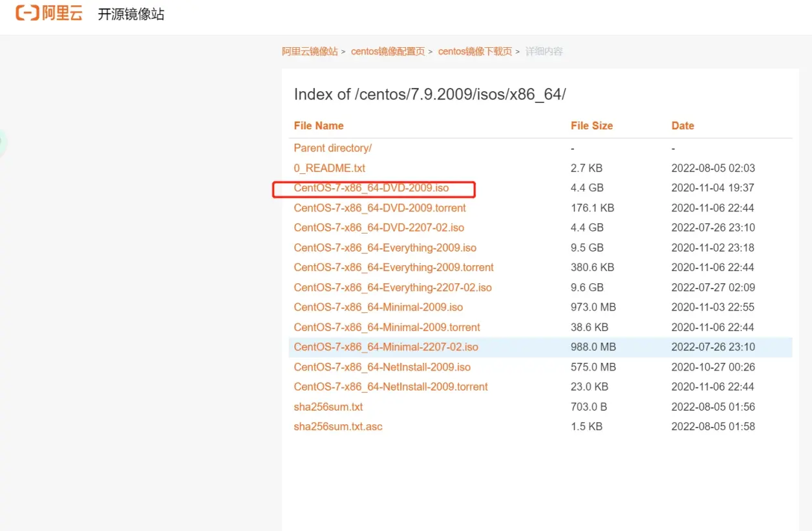The height and width of the screenshot is (531, 812).
Task: Click the date 2022-07-26 23:10 in the DVD-2207-02.iso row
Action: [x=713, y=228]
